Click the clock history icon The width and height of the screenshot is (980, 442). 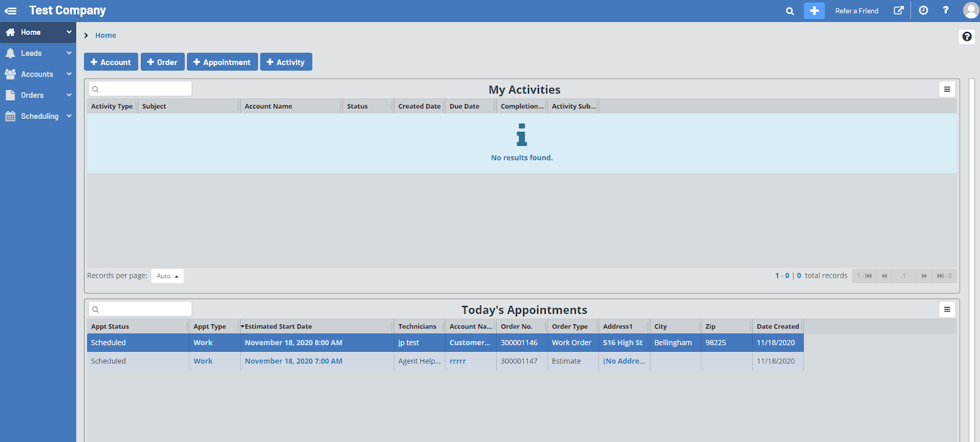(x=923, y=10)
